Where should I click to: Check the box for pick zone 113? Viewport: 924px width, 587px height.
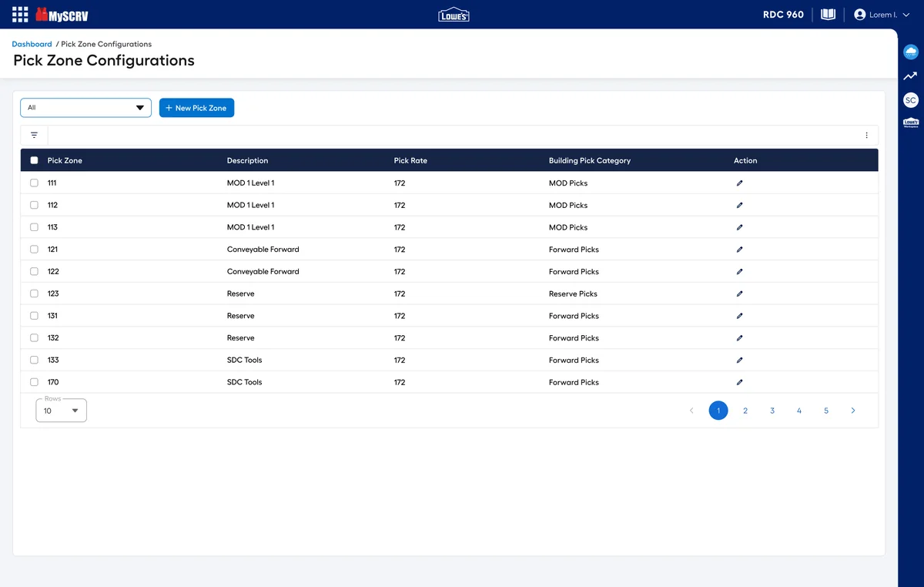click(34, 227)
